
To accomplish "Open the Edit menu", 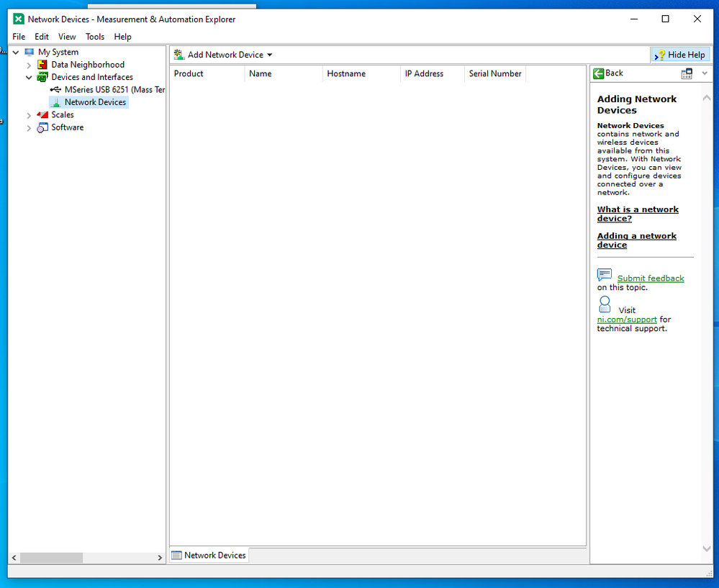I will click(42, 37).
